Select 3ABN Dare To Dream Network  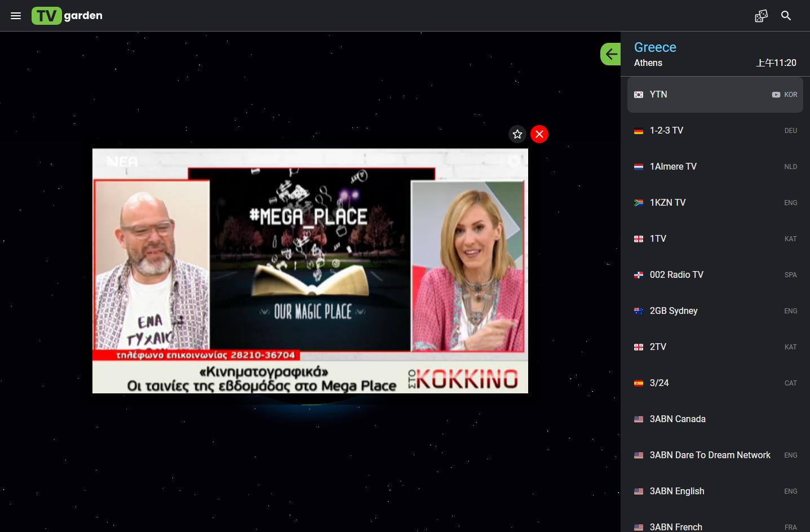pyautogui.click(x=715, y=455)
